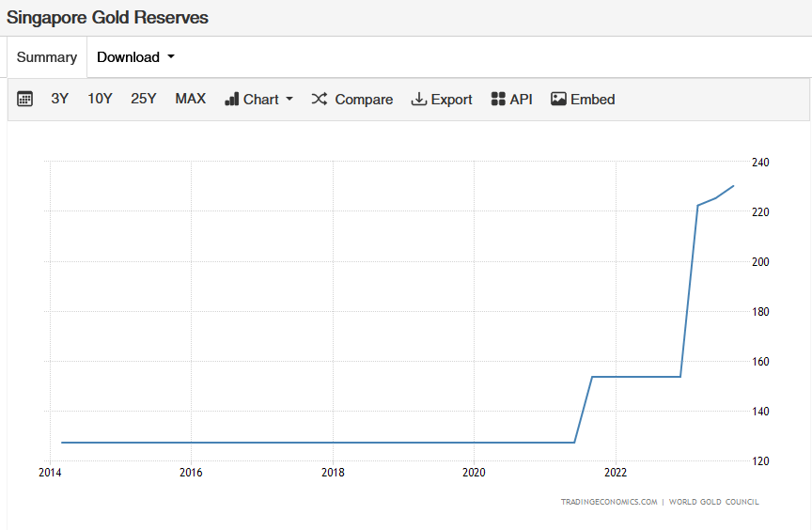Choose the 25Y range option
The height and width of the screenshot is (530, 812).
pyautogui.click(x=143, y=99)
